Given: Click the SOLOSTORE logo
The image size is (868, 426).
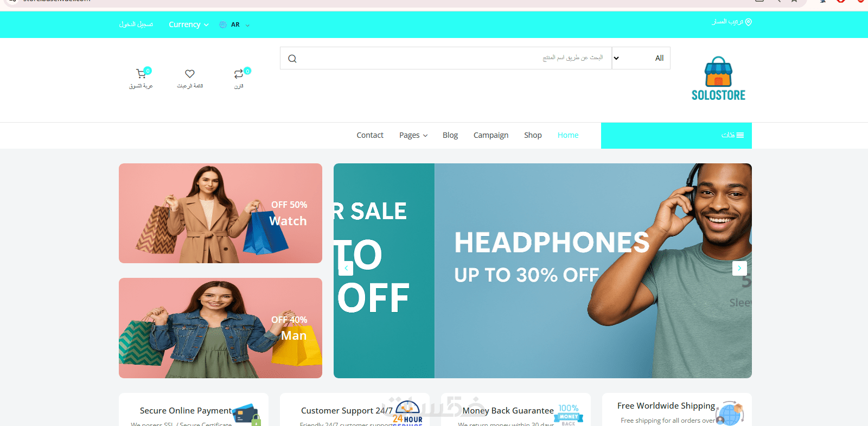Looking at the screenshot, I should coord(718,79).
